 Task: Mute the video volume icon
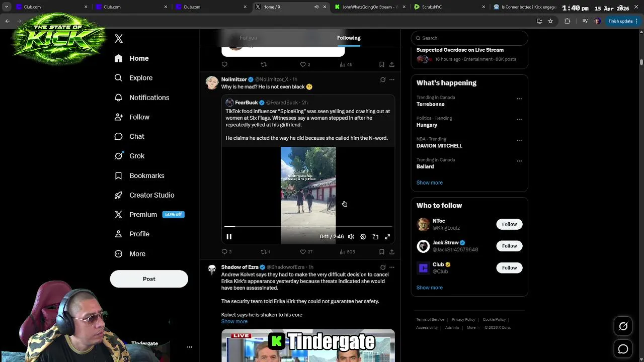(351, 237)
